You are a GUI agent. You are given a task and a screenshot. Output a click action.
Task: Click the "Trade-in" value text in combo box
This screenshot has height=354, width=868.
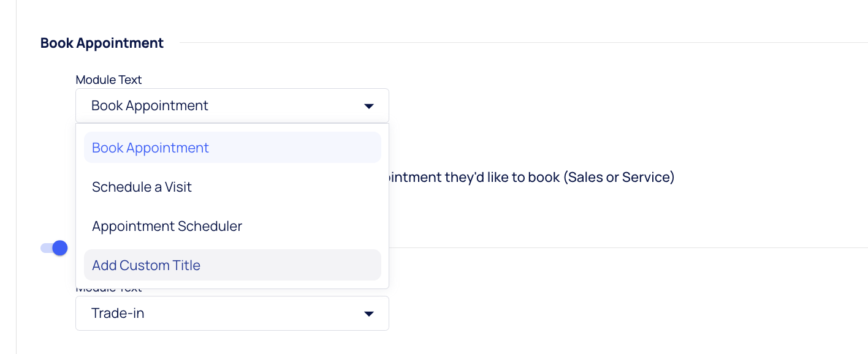click(118, 314)
